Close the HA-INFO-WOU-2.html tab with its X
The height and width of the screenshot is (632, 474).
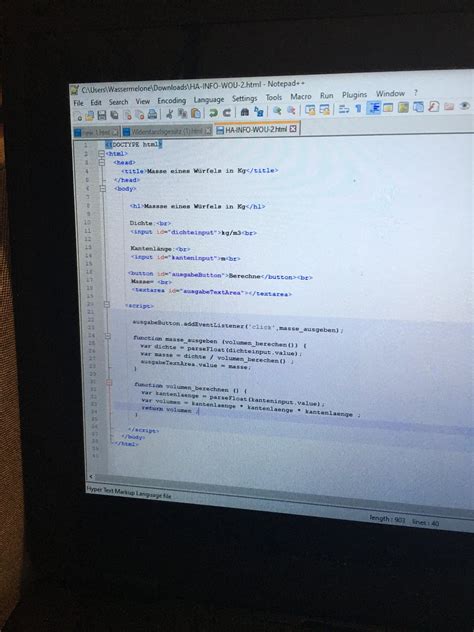[293, 129]
